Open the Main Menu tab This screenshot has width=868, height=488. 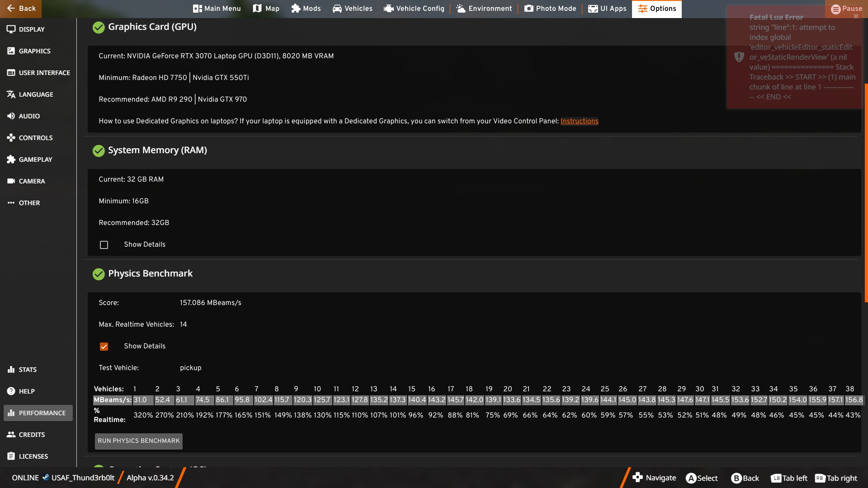pos(217,9)
